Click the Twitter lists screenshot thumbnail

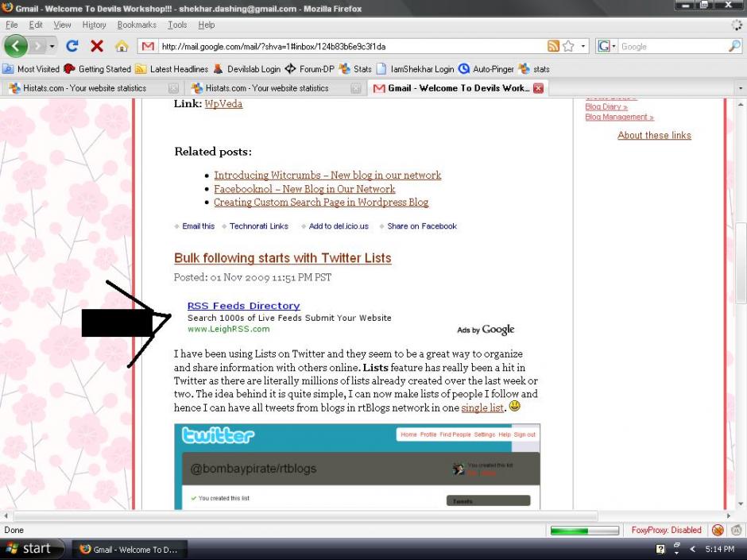click(x=357, y=467)
